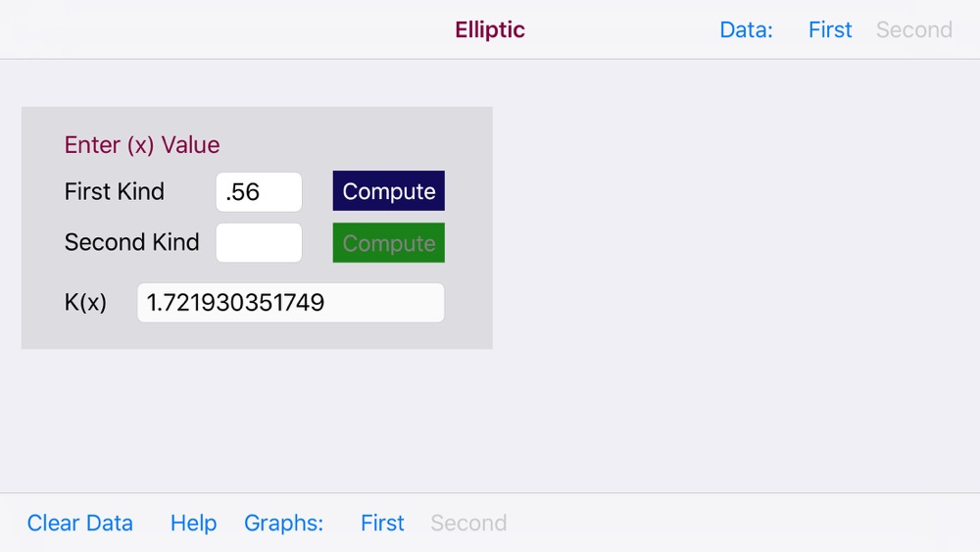The image size is (980, 552).
Task: Click the "Data:" label in top bar
Action: coord(746,30)
